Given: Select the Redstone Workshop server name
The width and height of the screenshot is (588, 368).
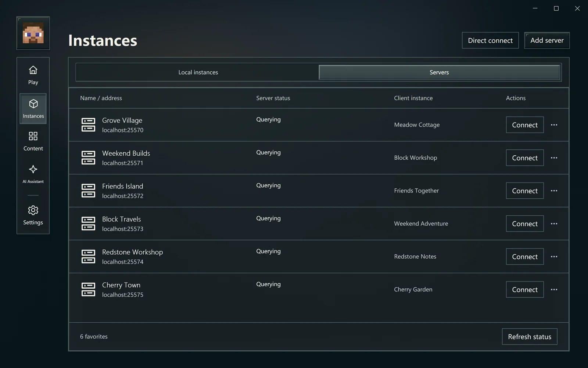Looking at the screenshot, I should tap(132, 252).
